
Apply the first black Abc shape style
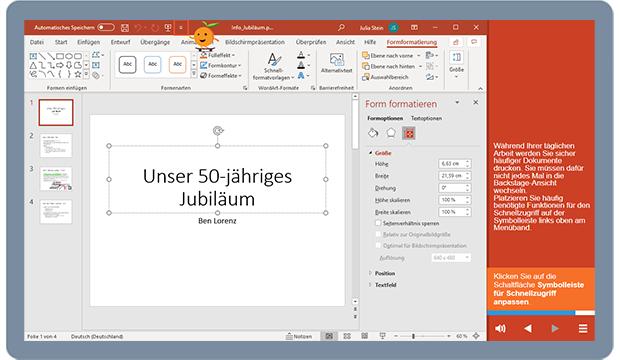(127, 64)
